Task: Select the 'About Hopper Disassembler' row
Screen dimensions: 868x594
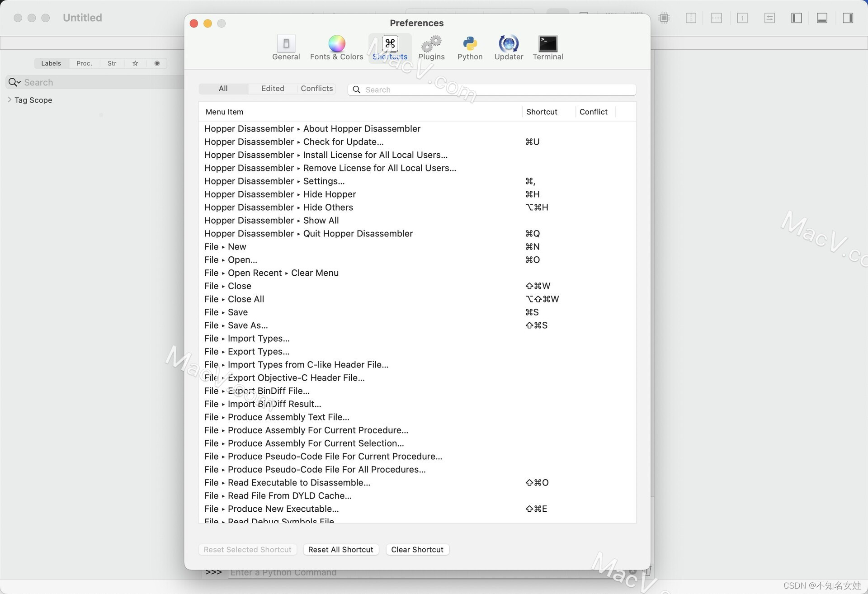Action: pyautogui.click(x=417, y=129)
